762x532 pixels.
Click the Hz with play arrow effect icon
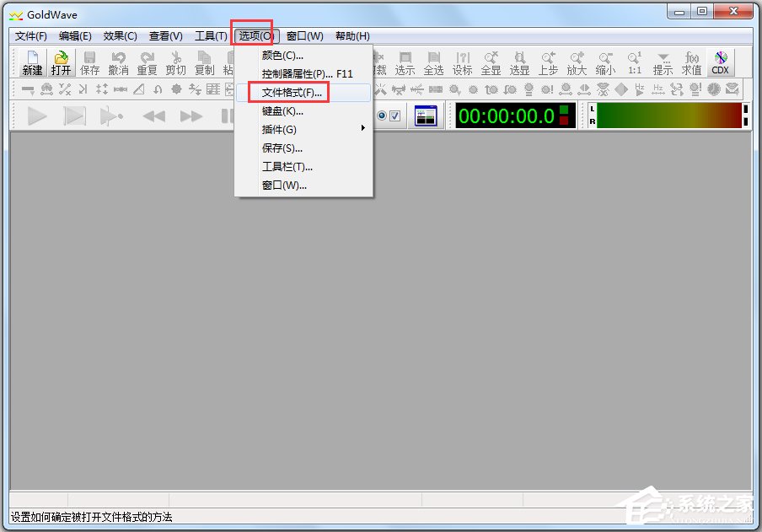[x=640, y=89]
